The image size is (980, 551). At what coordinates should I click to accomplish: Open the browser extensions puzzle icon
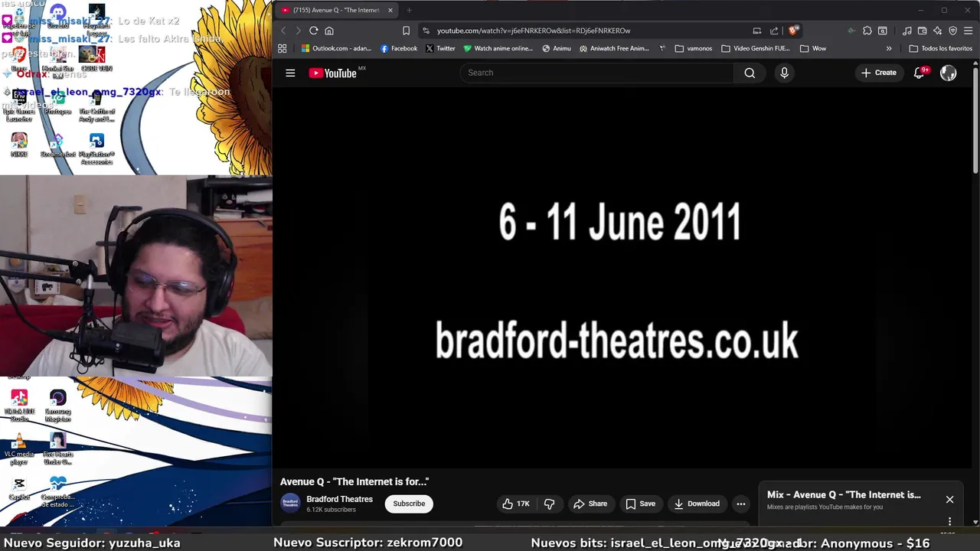tap(867, 31)
